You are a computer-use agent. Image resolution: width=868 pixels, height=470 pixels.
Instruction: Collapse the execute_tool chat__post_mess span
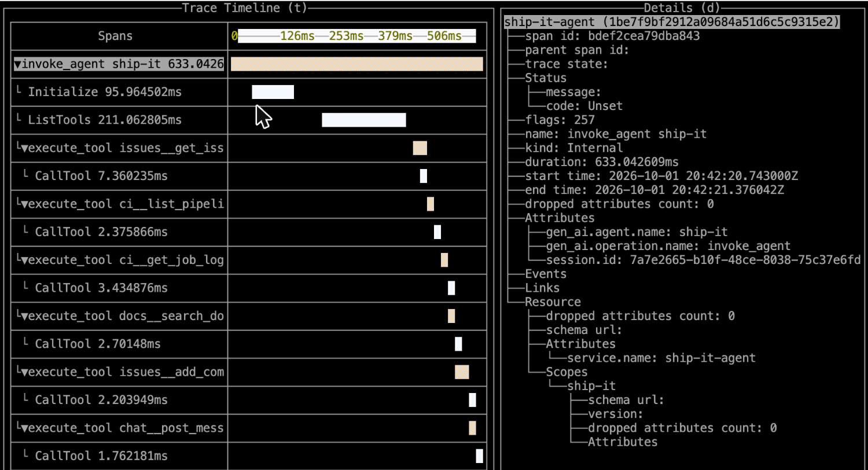pyautogui.click(x=24, y=428)
